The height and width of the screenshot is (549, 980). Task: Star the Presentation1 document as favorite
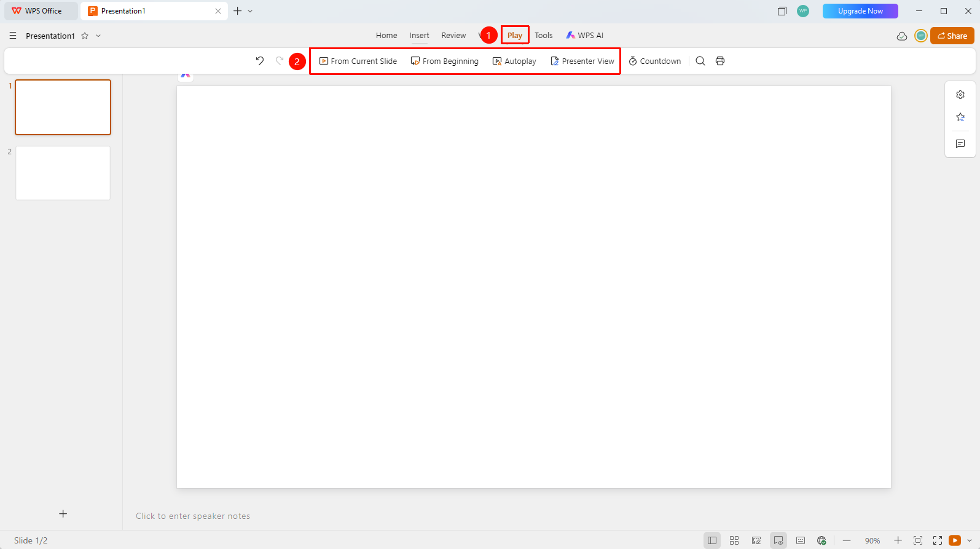pos(85,36)
